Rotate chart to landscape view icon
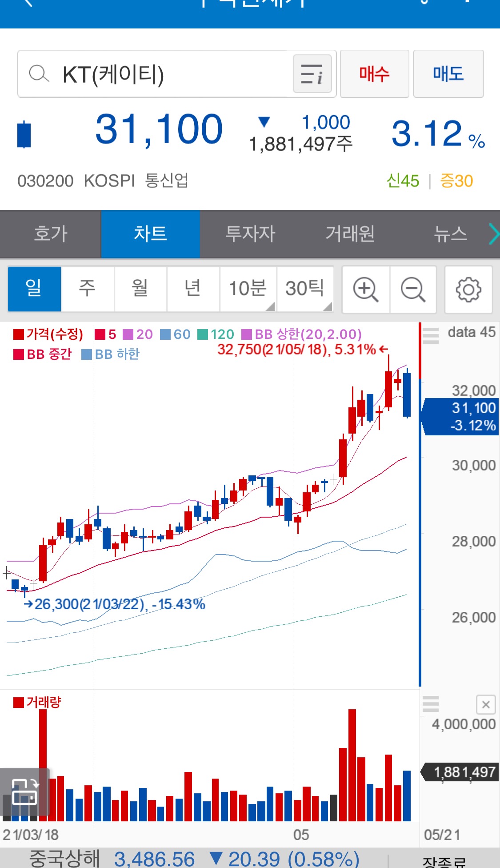Image resolution: width=500 pixels, height=868 pixels. [24, 792]
